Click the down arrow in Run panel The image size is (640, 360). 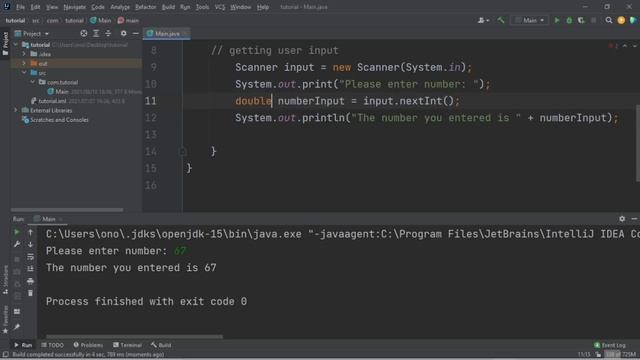click(30, 244)
